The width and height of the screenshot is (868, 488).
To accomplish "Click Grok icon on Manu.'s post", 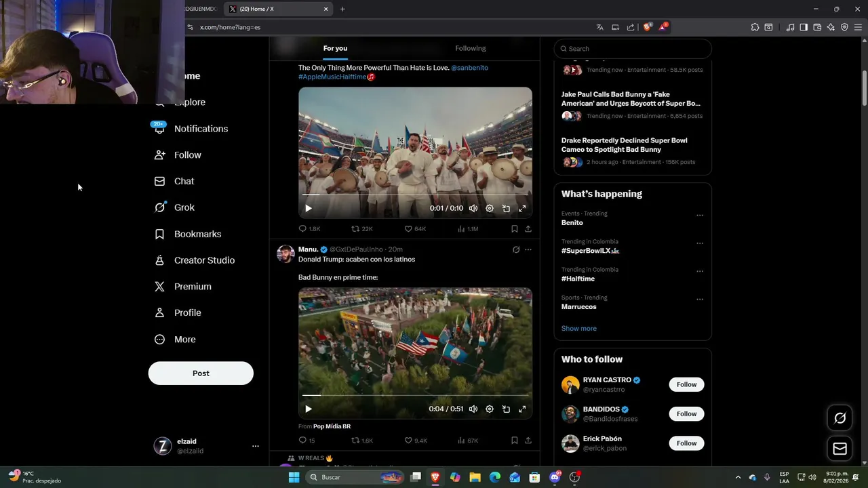I will (x=516, y=250).
